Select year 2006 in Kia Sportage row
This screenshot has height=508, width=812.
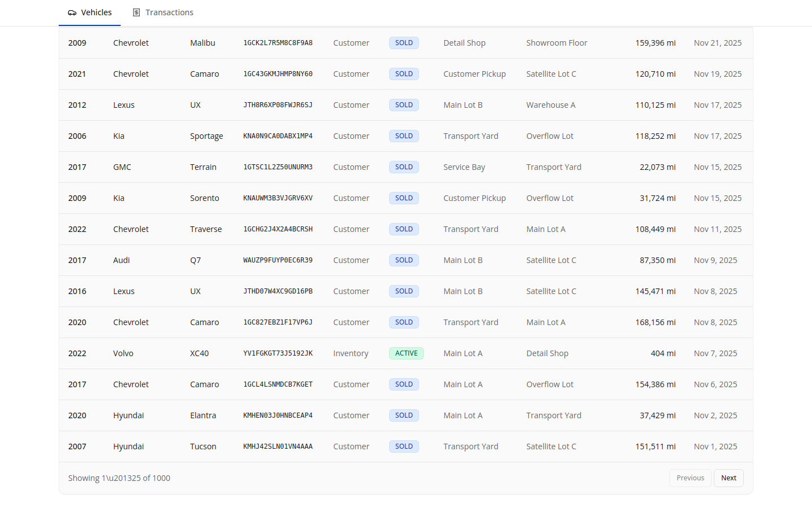(x=77, y=136)
